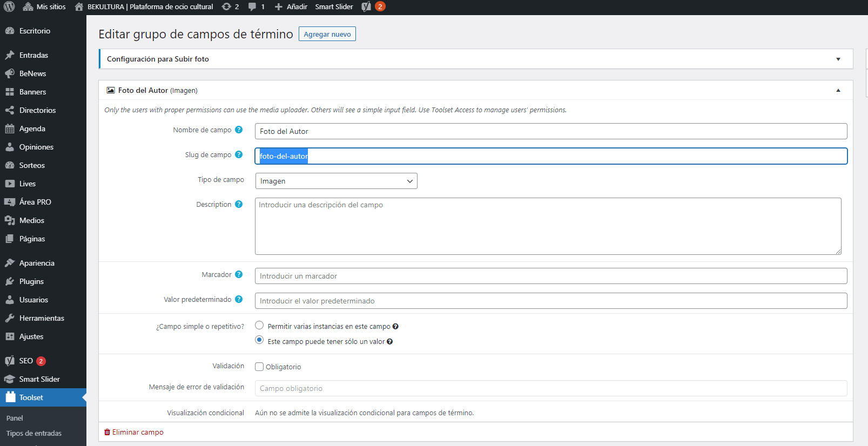Click help icon beside Valor predeterminado
Screen dimensions: 868x446
click(x=239, y=299)
